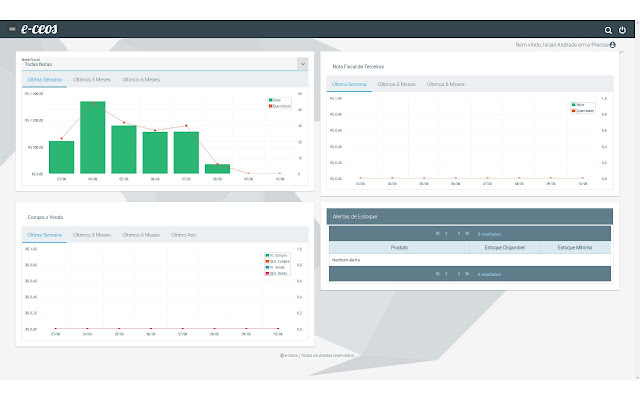Click the e-ceos logo in header
The width and height of the screenshot is (640, 400).
click(39, 30)
